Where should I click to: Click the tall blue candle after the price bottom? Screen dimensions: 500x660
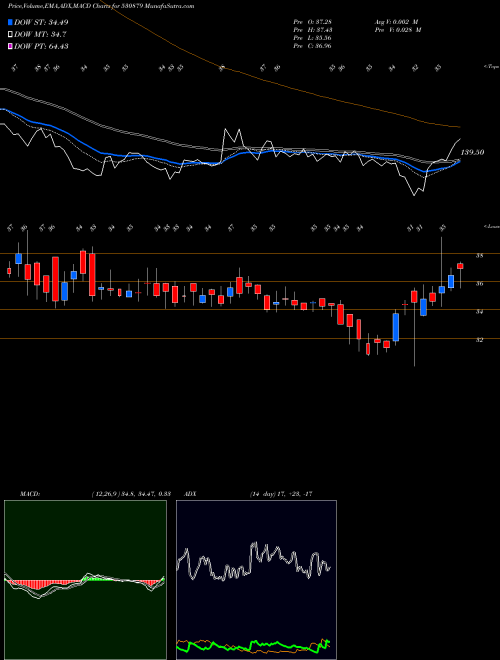(x=396, y=327)
